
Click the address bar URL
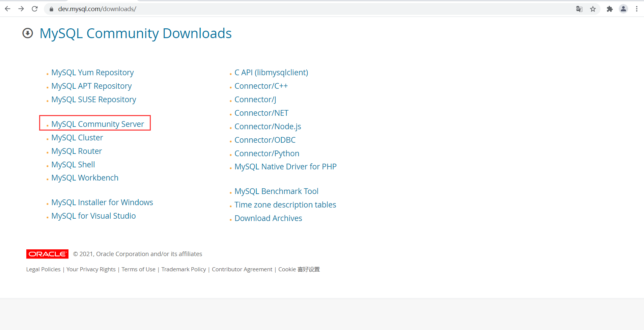(97, 9)
